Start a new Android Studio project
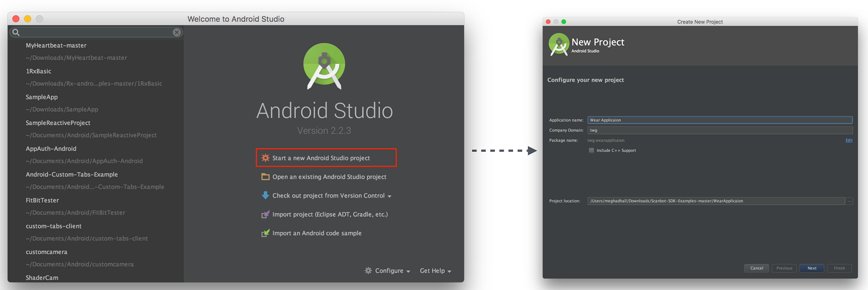This screenshot has width=868, height=290. (326, 158)
